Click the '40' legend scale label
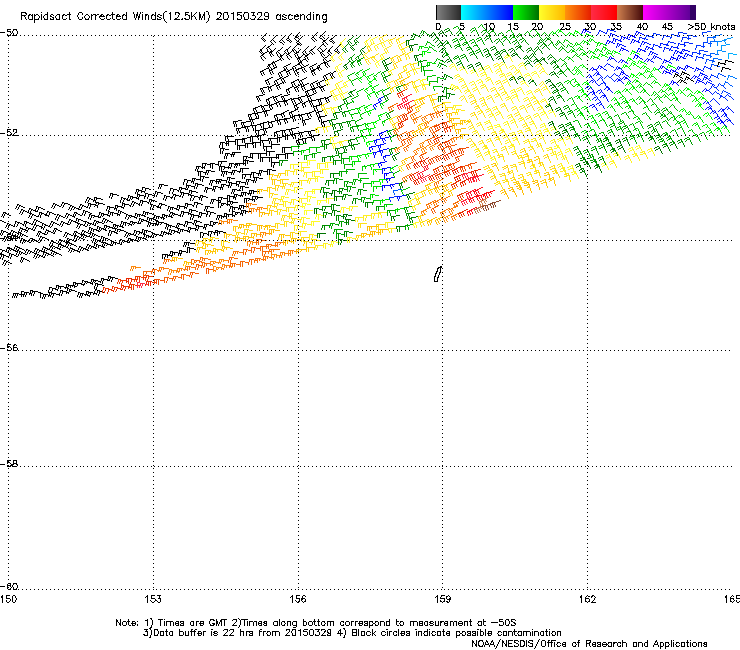Image resolution: width=740 pixels, height=650 pixels. pos(642,27)
